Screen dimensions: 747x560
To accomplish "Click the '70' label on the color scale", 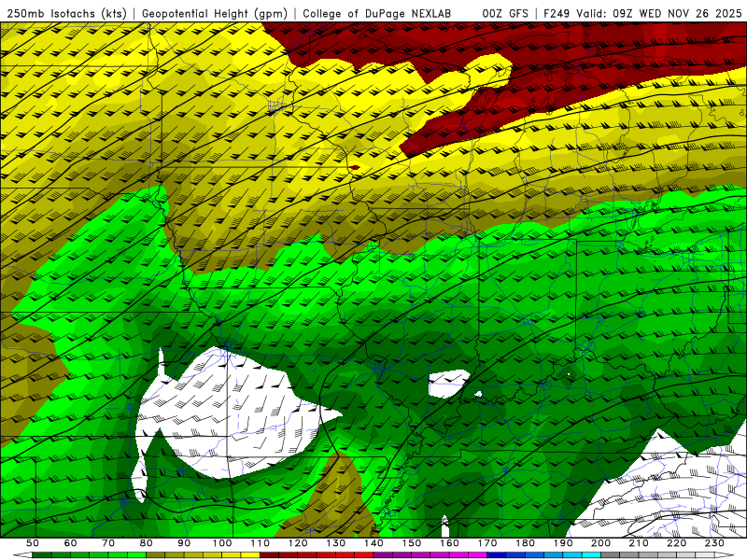I will coord(108,543).
